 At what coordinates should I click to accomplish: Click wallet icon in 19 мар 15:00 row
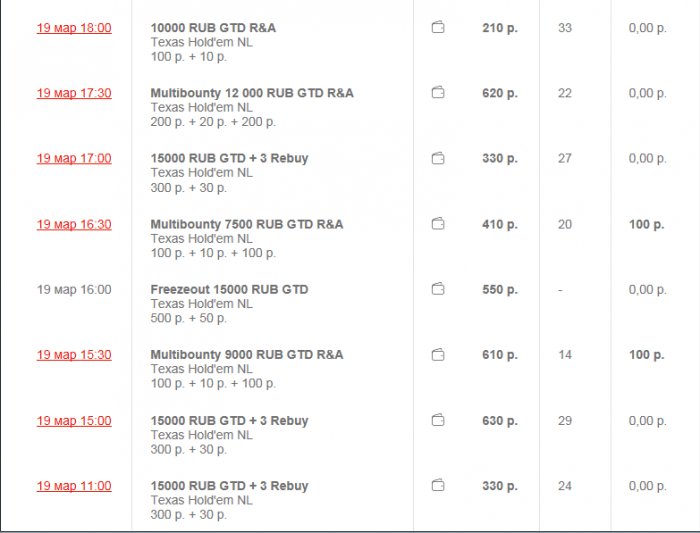[x=437, y=420]
